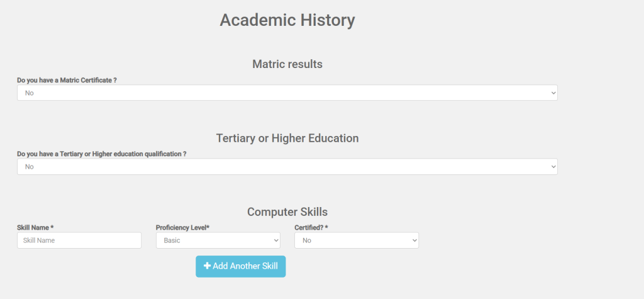Click the arrow on the Matric Certificate select
Image resolution: width=644 pixels, height=299 pixels.
(553, 93)
